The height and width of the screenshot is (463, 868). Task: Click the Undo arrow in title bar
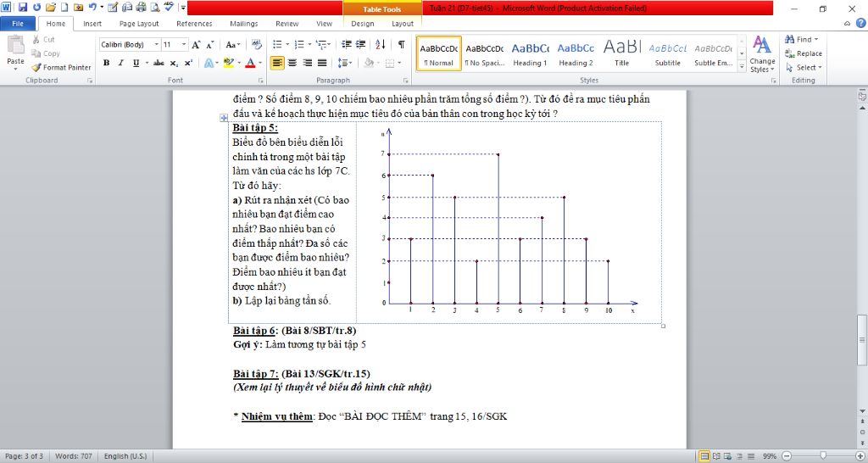coord(92,8)
